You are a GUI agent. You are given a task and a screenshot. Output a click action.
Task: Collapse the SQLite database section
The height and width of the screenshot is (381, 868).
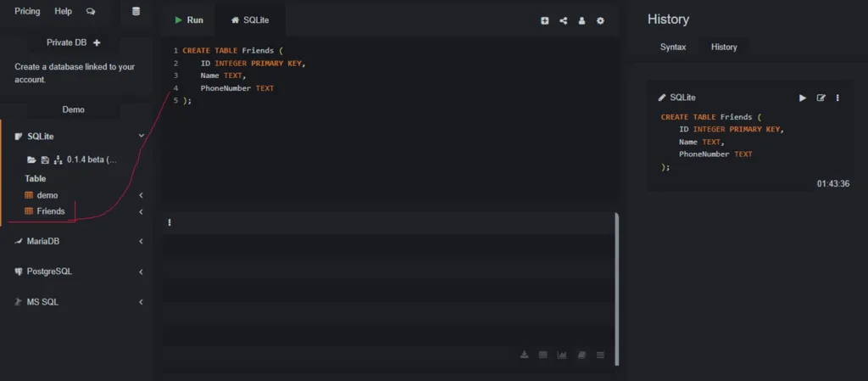click(141, 136)
